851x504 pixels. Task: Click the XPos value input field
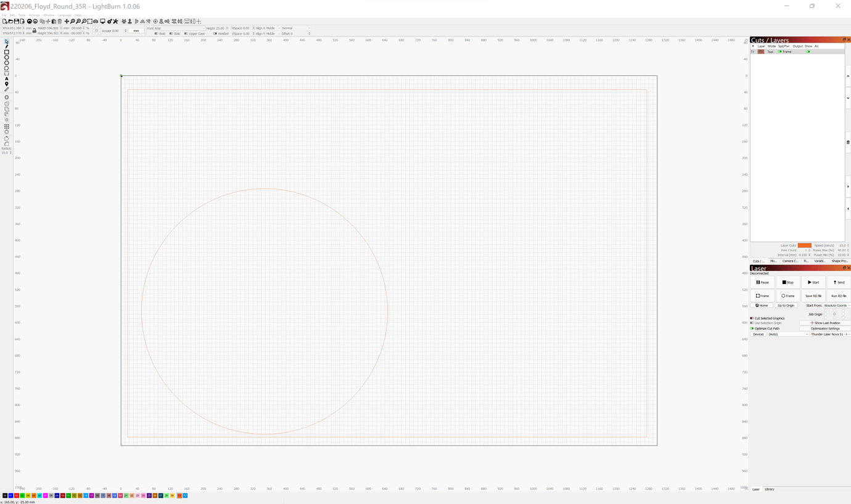17,28
